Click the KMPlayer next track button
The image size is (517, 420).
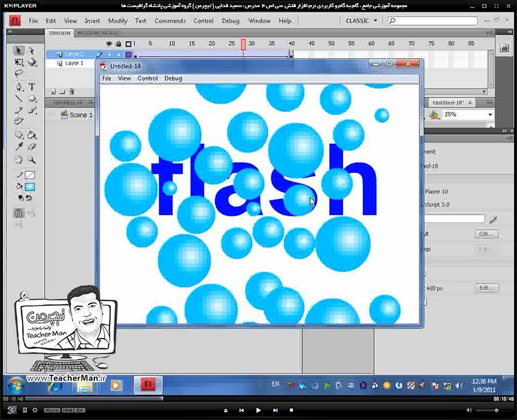tap(275, 410)
